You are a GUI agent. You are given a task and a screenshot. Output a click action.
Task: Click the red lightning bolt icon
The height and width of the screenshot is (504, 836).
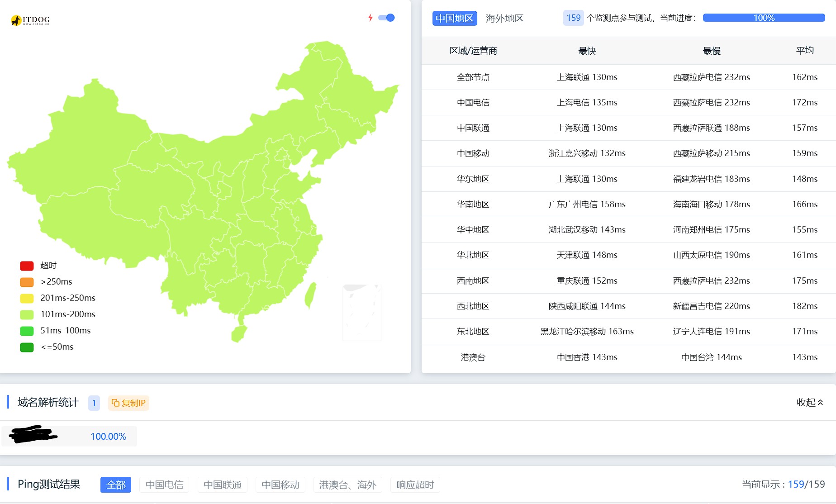click(370, 18)
